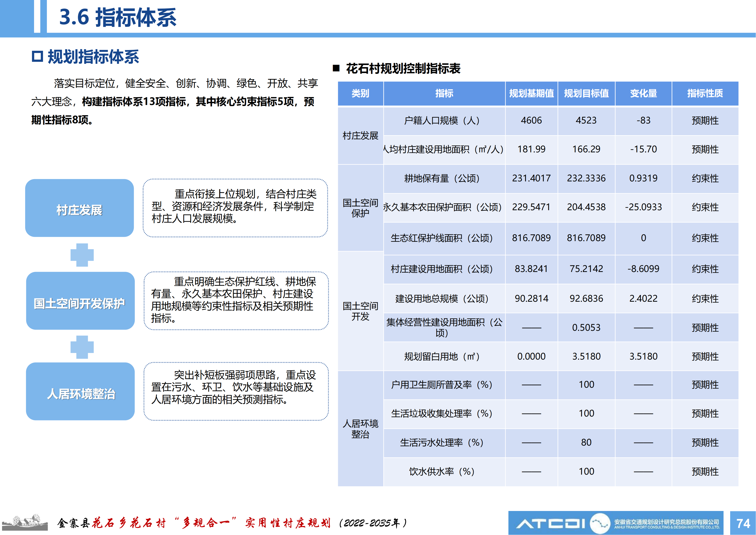This screenshot has height=535, width=756.
Task: Click the 花石村规划控制指标表 table title
Action: pyautogui.click(x=403, y=69)
